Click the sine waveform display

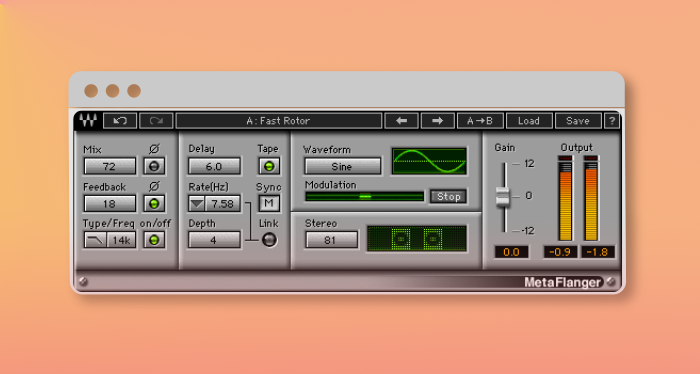click(x=429, y=161)
